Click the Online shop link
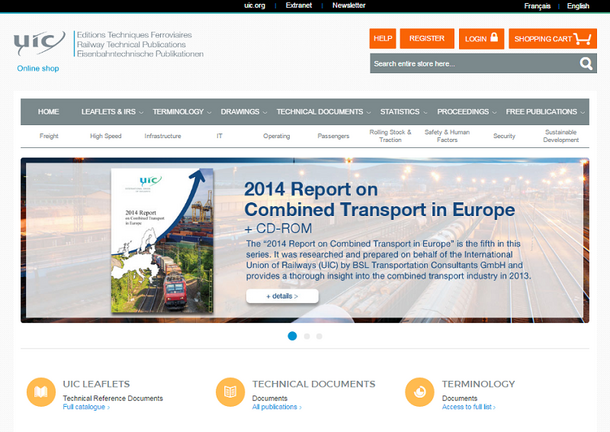 click(x=38, y=68)
